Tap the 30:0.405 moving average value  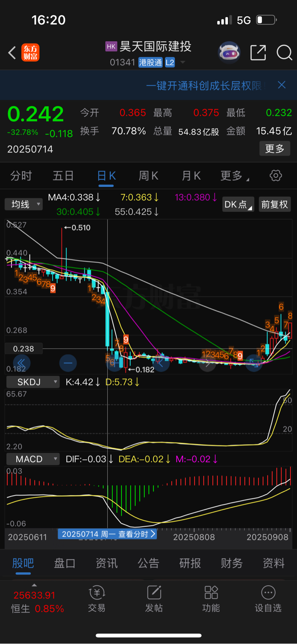pyautogui.click(x=79, y=211)
